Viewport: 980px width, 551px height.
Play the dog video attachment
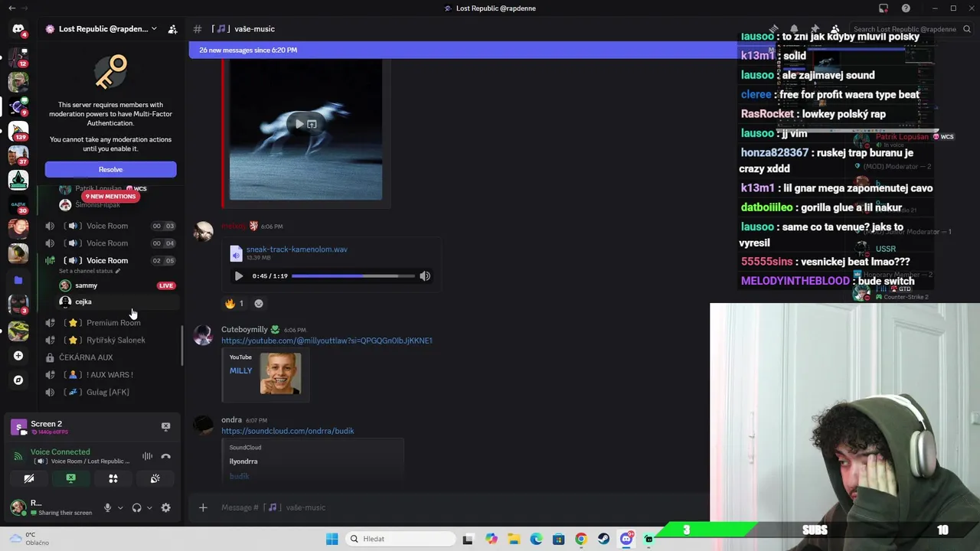pyautogui.click(x=299, y=124)
